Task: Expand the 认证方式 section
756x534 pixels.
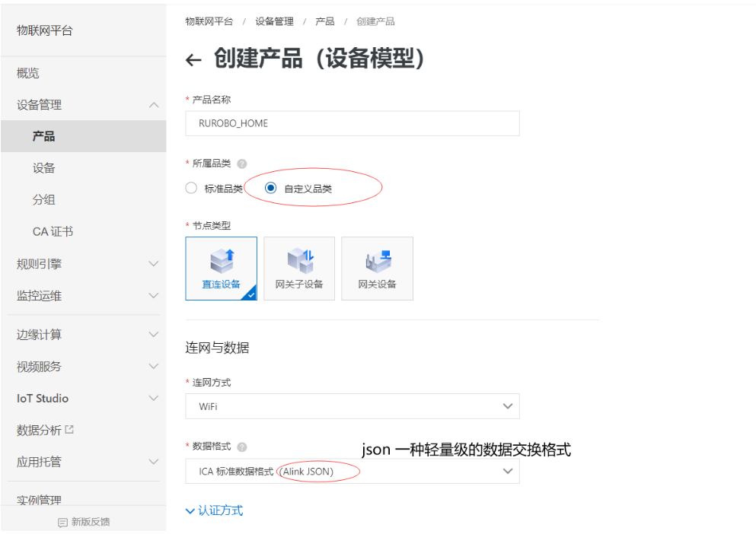Action: click(215, 510)
